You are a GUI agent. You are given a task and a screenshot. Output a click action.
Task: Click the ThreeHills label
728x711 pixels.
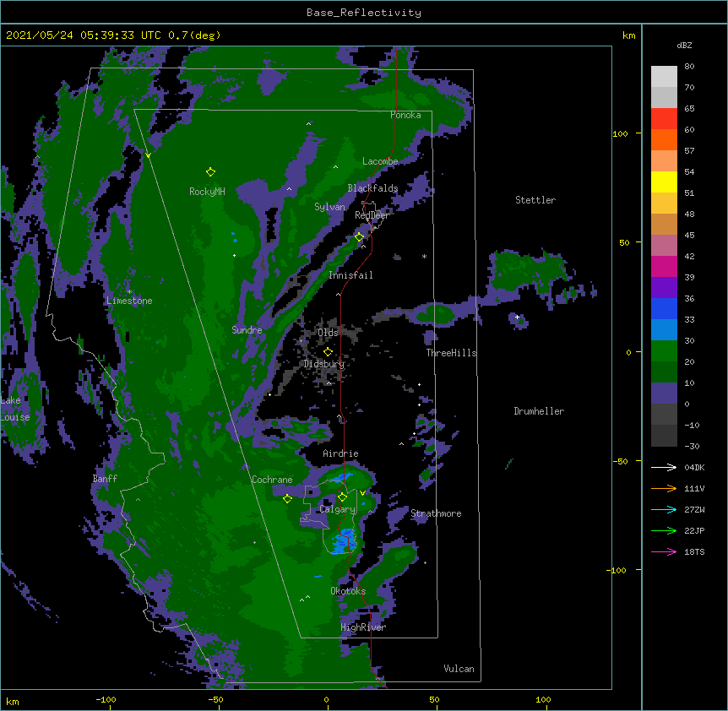[451, 353]
